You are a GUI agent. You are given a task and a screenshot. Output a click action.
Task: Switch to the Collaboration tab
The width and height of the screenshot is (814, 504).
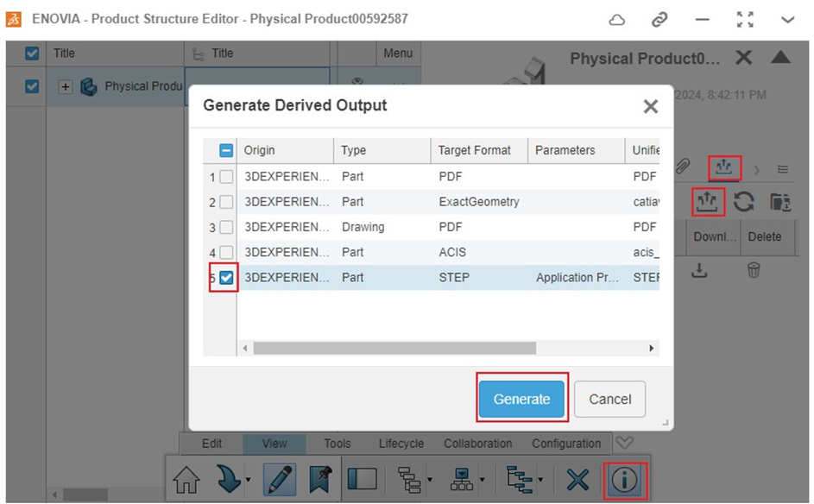[477, 444]
